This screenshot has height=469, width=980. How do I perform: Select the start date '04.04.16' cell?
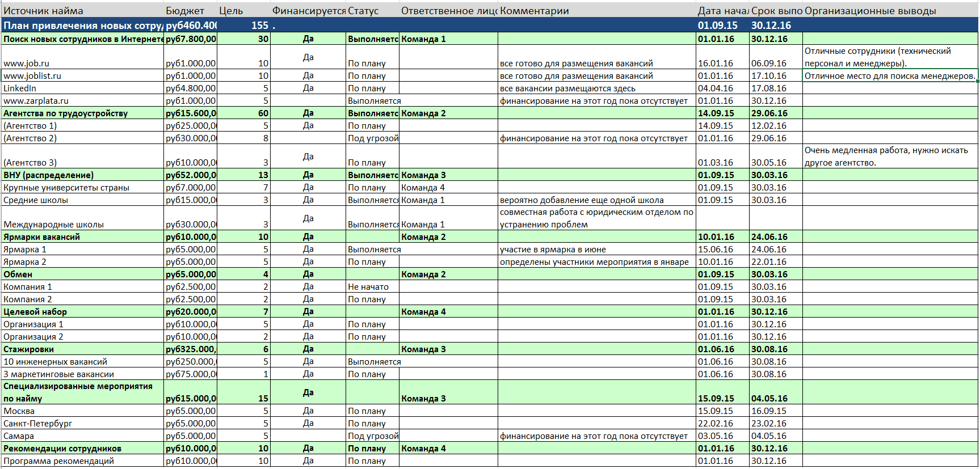(x=722, y=88)
